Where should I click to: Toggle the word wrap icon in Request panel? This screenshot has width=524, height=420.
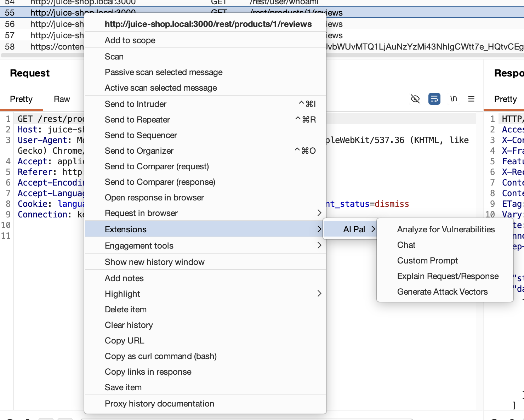click(x=434, y=99)
